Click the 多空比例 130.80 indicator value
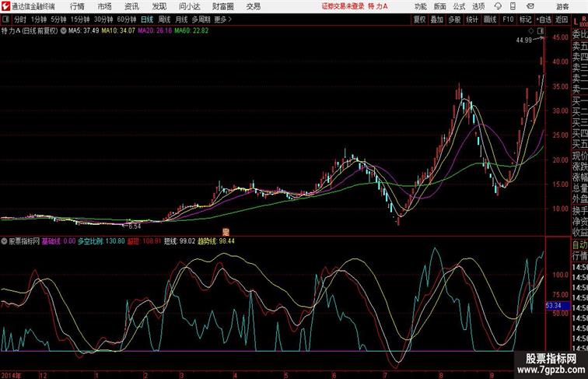The image size is (588, 379). pyautogui.click(x=101, y=241)
